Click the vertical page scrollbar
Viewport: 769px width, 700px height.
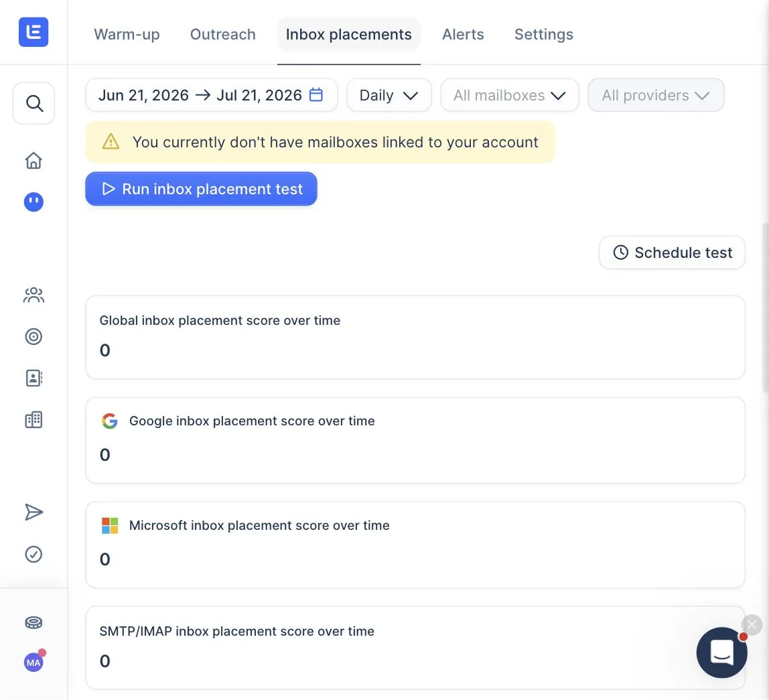765,307
